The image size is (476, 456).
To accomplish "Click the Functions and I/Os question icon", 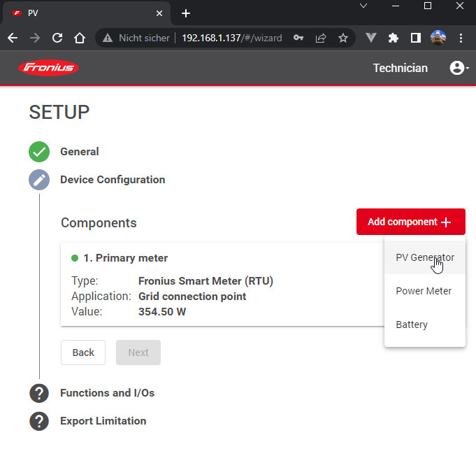I will click(x=39, y=393).
